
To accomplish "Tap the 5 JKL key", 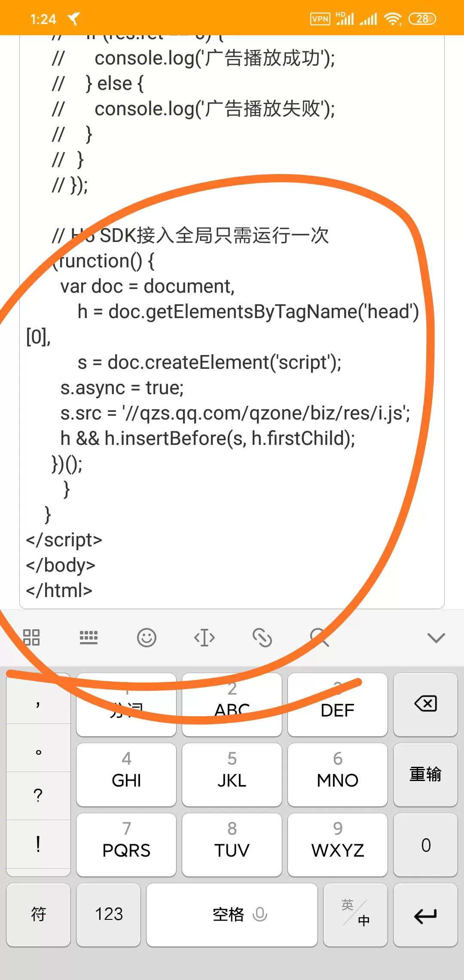I will click(x=232, y=775).
